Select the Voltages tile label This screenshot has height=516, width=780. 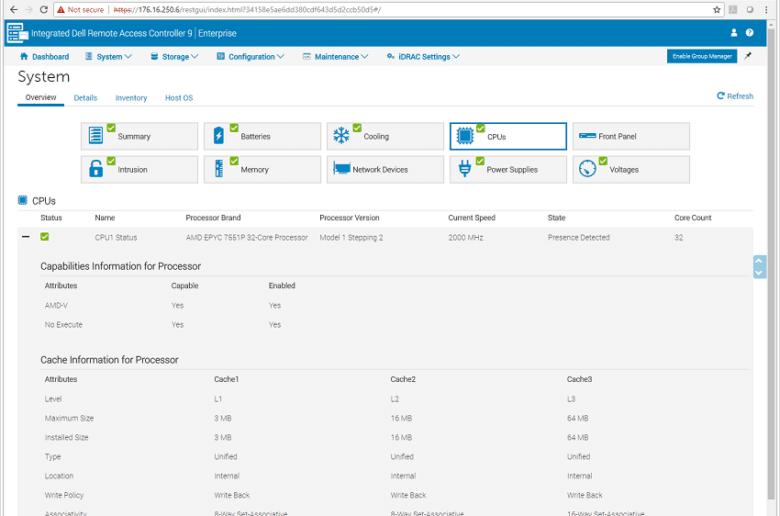[x=624, y=170]
